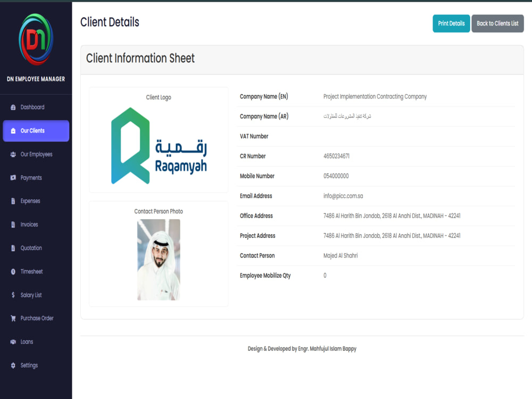
Task: Click the Dashboard gauge icon
Action: (x=13, y=107)
